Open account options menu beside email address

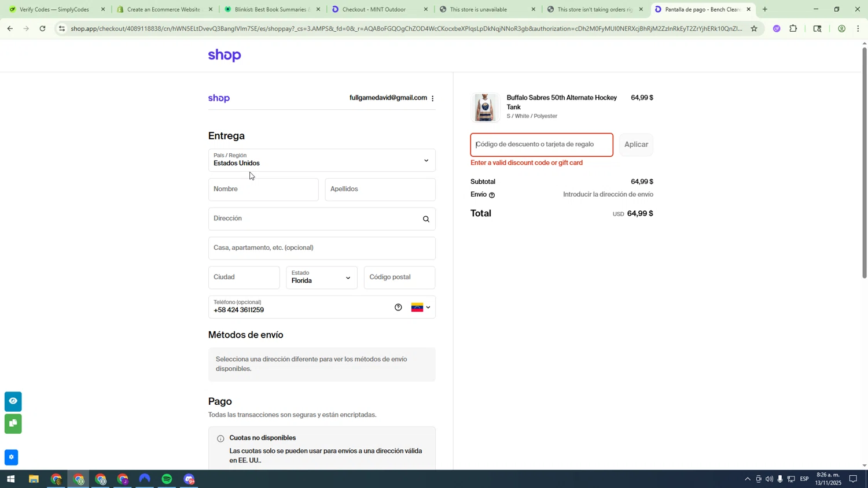click(x=433, y=98)
